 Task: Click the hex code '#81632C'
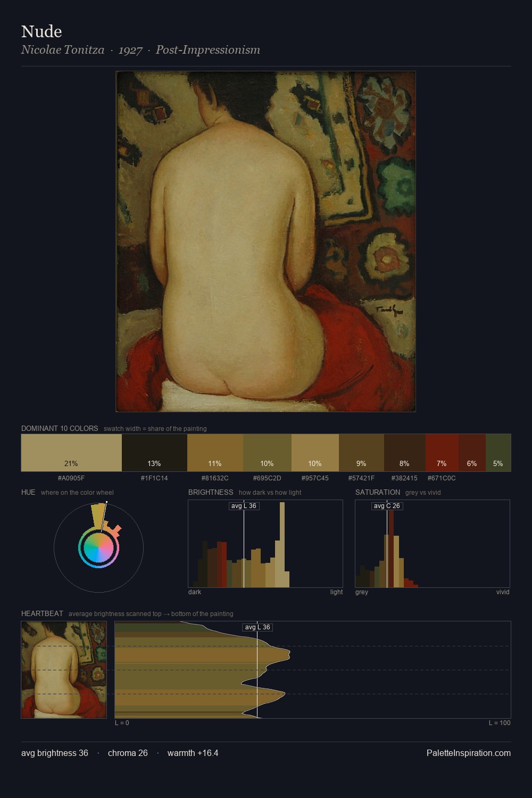point(215,478)
